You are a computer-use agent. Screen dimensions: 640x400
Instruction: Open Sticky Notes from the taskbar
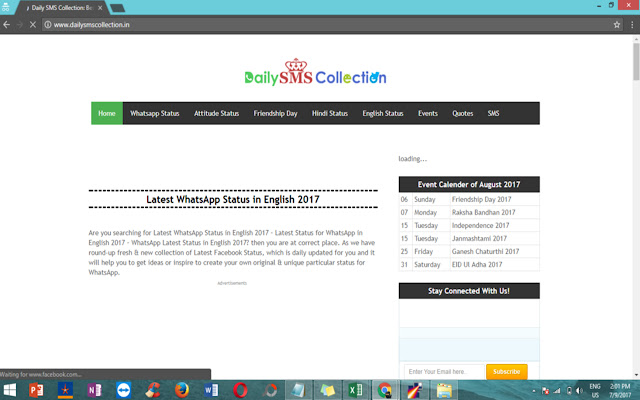coord(327,390)
